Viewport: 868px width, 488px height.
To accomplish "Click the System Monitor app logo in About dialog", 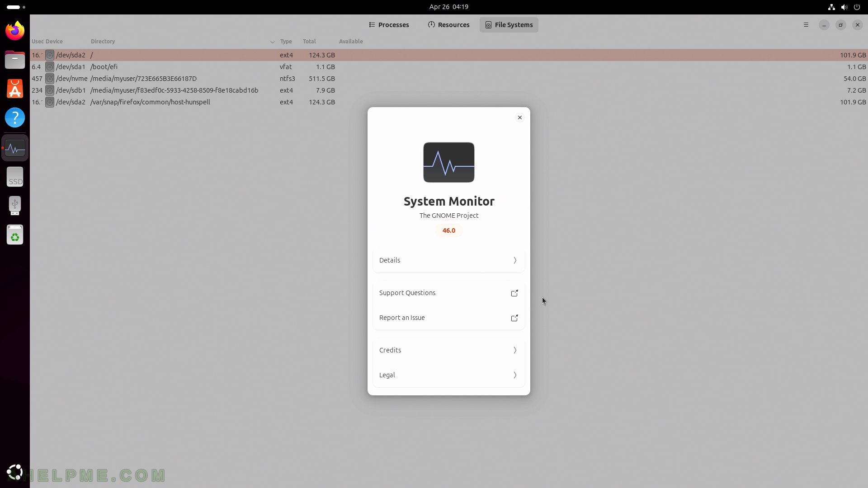I will [x=449, y=162].
